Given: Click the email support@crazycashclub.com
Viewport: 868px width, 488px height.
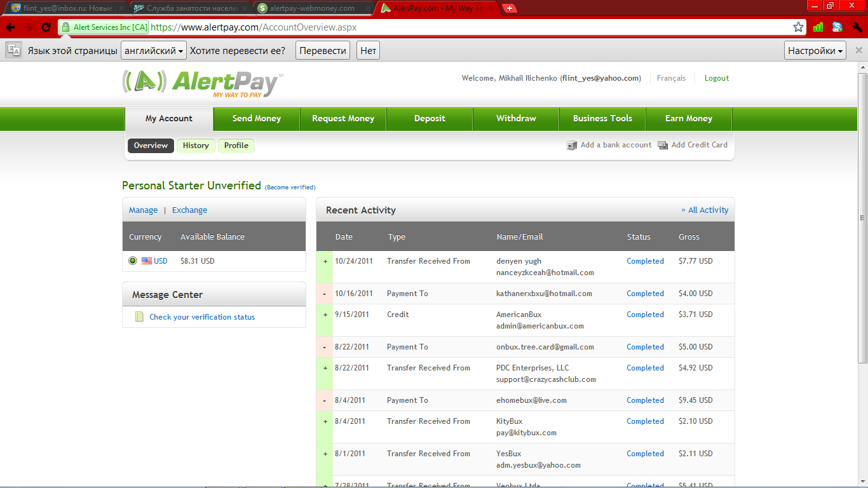Looking at the screenshot, I should click(546, 379).
